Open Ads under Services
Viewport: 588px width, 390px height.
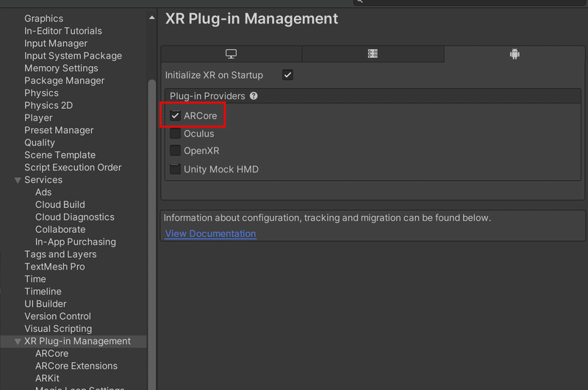click(x=43, y=192)
